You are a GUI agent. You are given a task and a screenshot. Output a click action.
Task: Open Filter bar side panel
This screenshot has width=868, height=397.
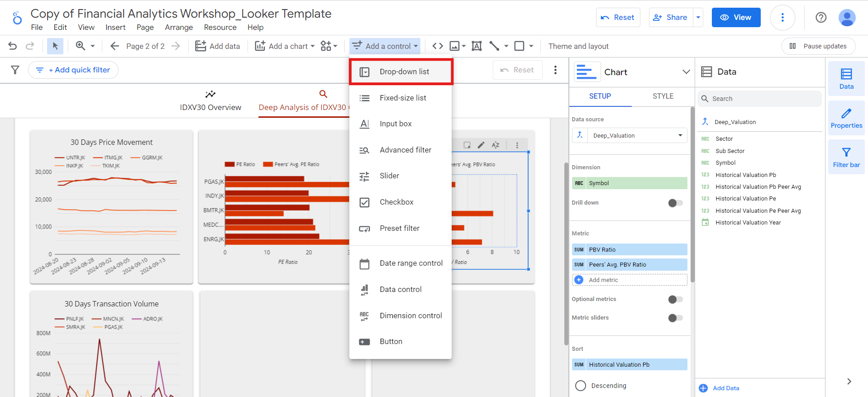pyautogui.click(x=846, y=157)
